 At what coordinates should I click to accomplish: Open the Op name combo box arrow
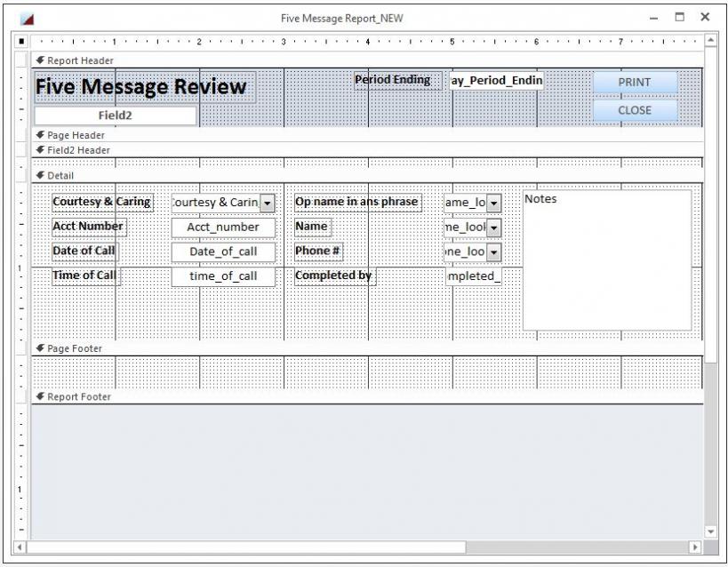point(494,204)
